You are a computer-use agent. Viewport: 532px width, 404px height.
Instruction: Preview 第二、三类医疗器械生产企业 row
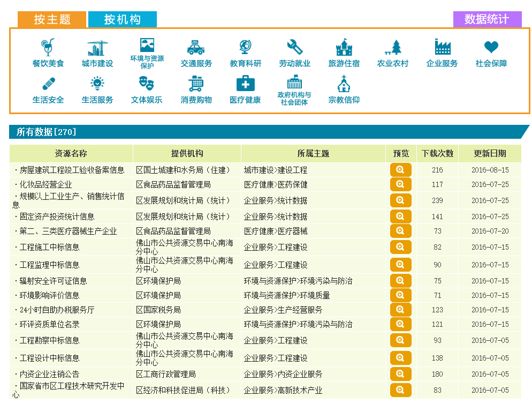[401, 231]
